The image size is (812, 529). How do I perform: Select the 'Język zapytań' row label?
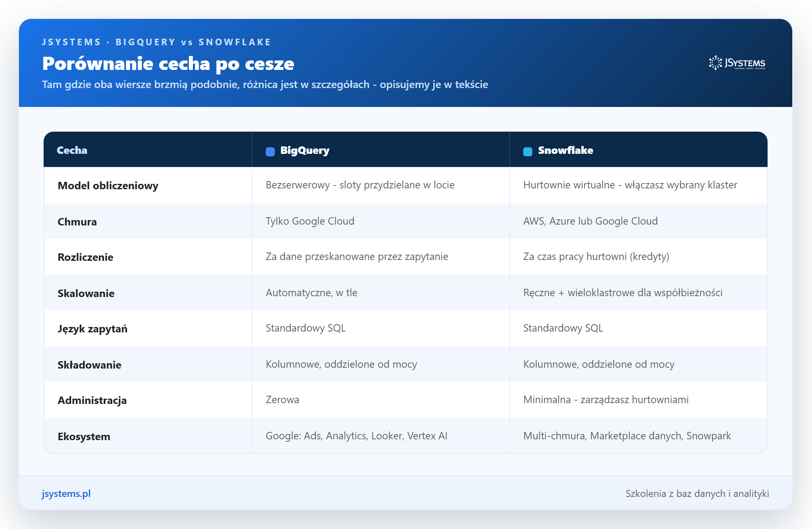pyautogui.click(x=93, y=329)
